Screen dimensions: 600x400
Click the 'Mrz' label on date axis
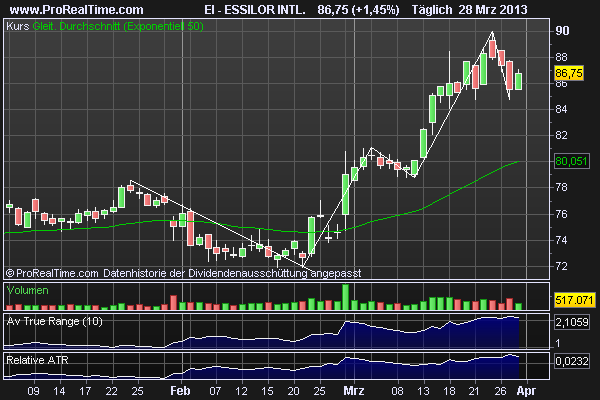pos(354,391)
